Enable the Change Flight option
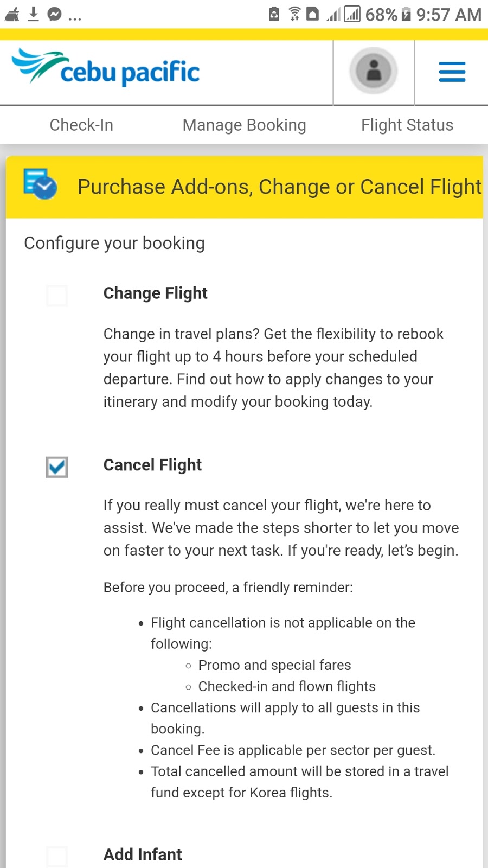 57,296
